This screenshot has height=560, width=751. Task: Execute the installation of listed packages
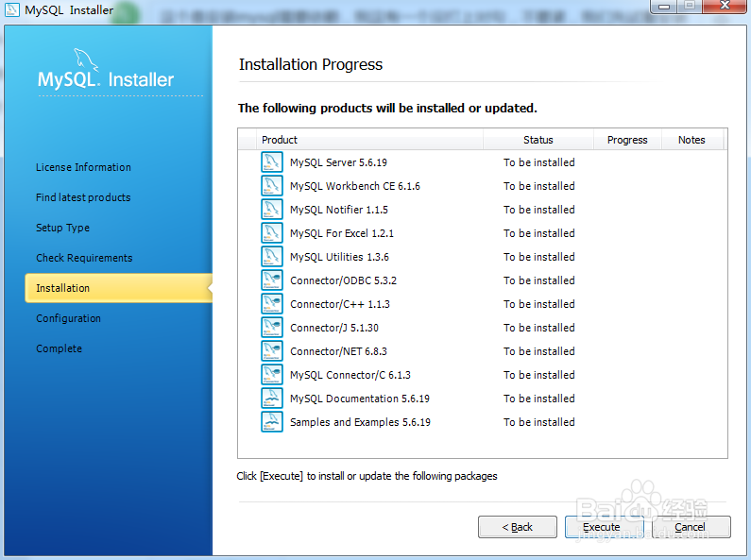[604, 527]
